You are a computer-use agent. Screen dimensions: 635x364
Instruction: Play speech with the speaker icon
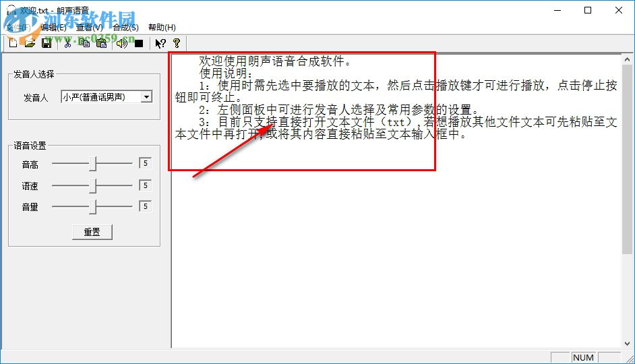pyautogui.click(x=122, y=43)
